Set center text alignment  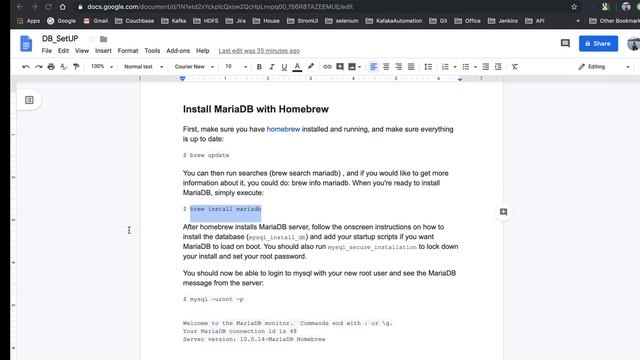tap(386, 67)
